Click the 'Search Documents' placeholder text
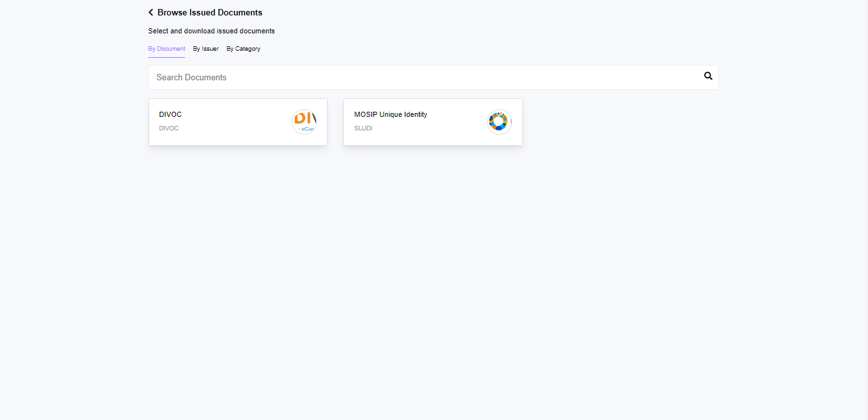 click(191, 77)
